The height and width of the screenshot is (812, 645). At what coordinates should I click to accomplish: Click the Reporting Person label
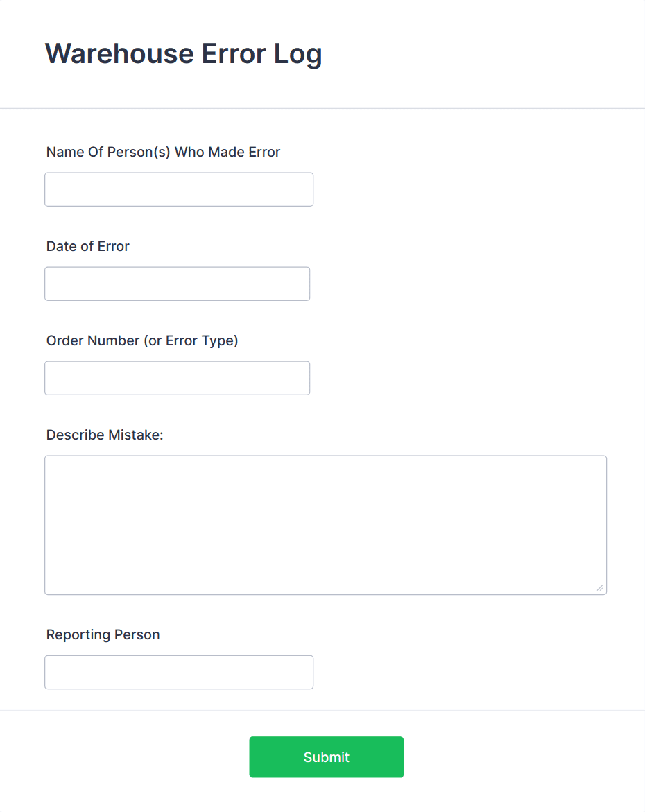point(103,634)
